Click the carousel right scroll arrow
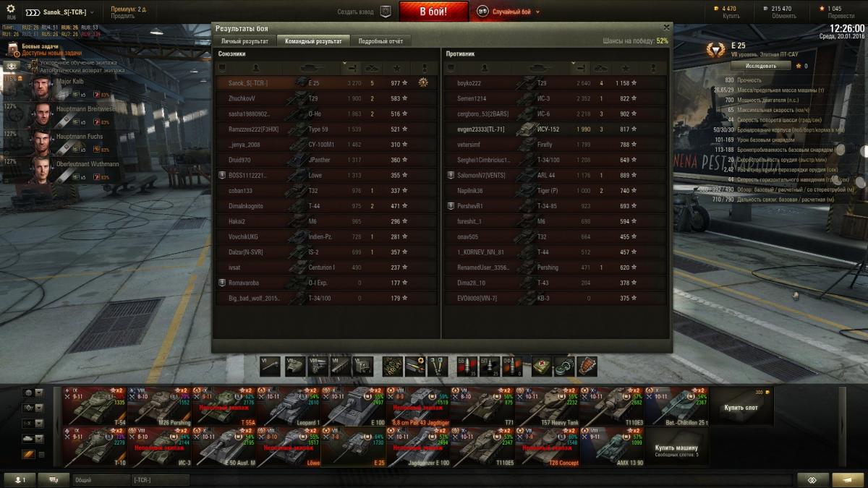This screenshot has width=868, height=488. [x=841, y=427]
